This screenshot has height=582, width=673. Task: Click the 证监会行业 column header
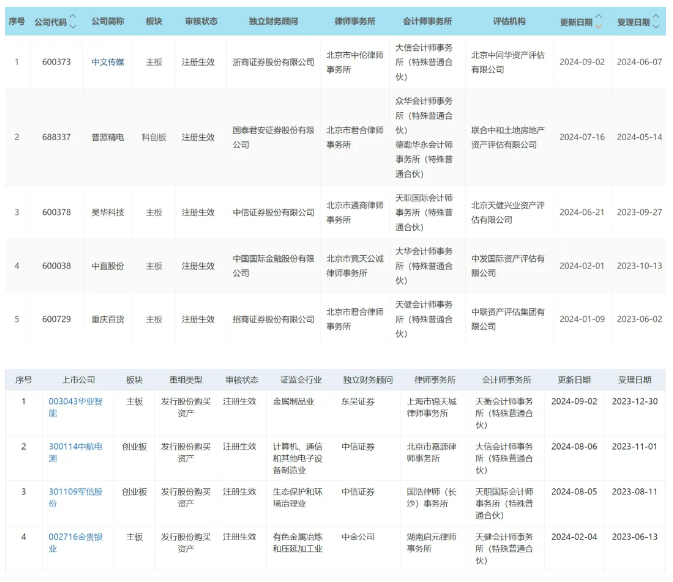(x=301, y=380)
